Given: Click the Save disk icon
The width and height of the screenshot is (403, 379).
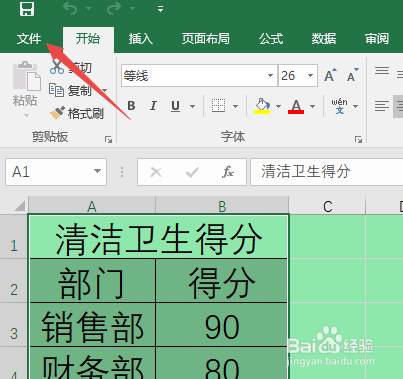Looking at the screenshot, I should (27, 8).
